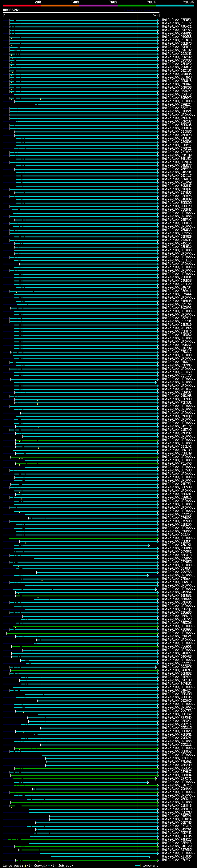Select hit label UniRef100_Q3SB00
The height and width of the screenshot is (868, 197).
tap(176, 558)
